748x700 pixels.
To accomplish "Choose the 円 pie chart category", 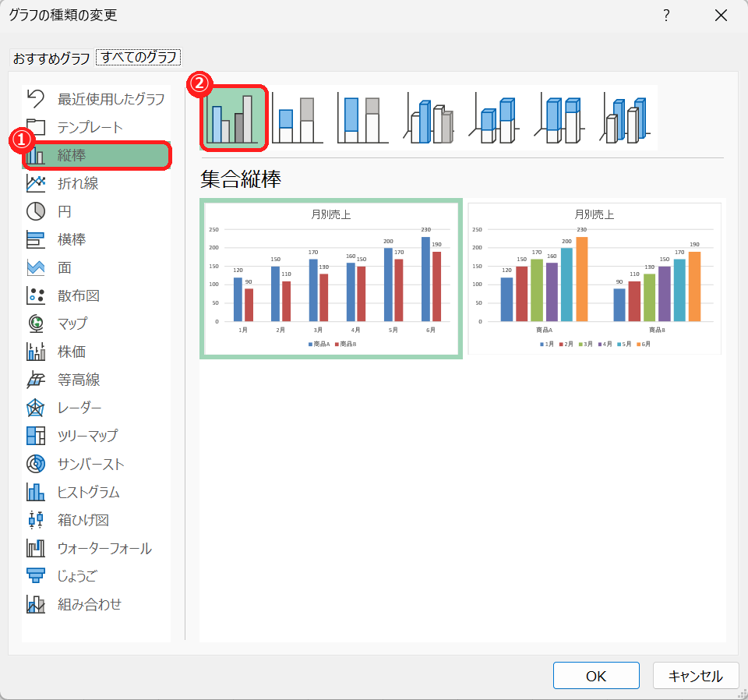I will (x=96, y=211).
